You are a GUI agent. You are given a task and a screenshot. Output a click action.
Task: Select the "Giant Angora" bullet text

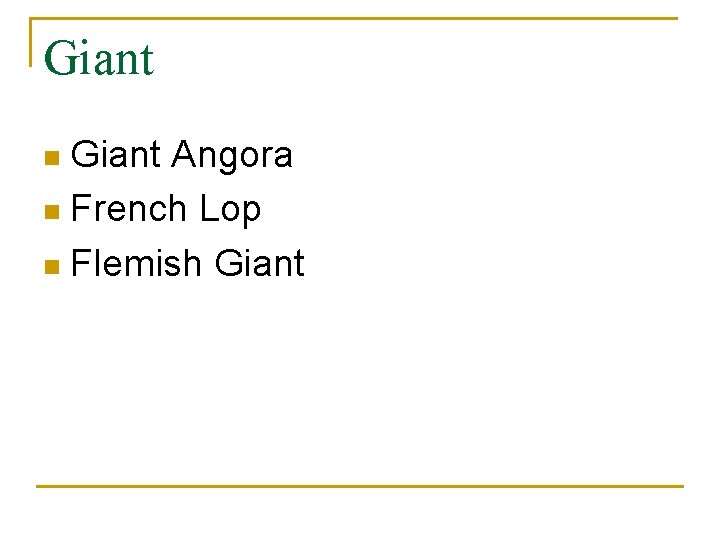(182, 155)
